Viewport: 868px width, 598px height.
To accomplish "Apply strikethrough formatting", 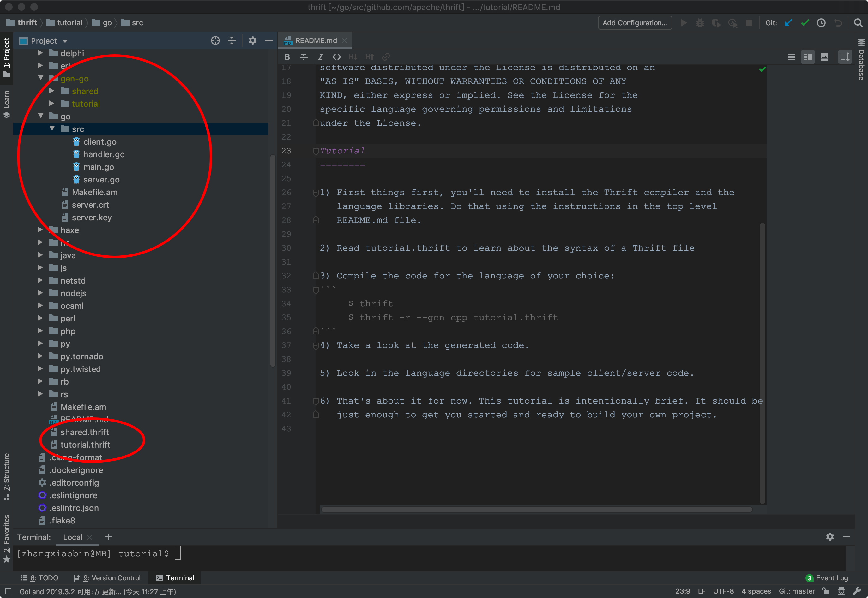I will 304,57.
